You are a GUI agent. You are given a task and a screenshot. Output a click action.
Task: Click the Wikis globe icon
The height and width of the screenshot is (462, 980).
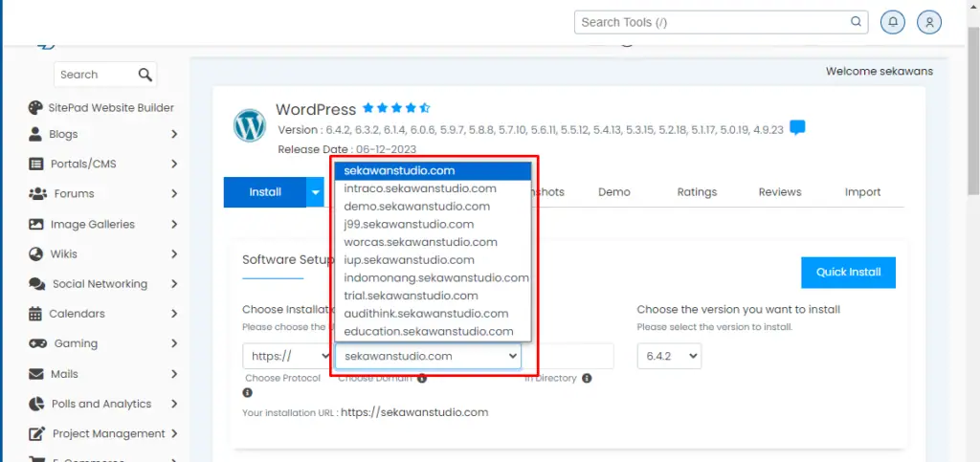click(x=36, y=253)
